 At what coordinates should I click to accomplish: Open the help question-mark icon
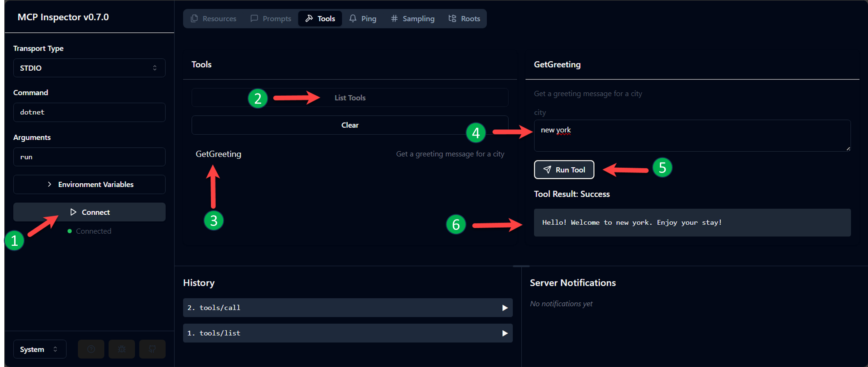coord(91,349)
